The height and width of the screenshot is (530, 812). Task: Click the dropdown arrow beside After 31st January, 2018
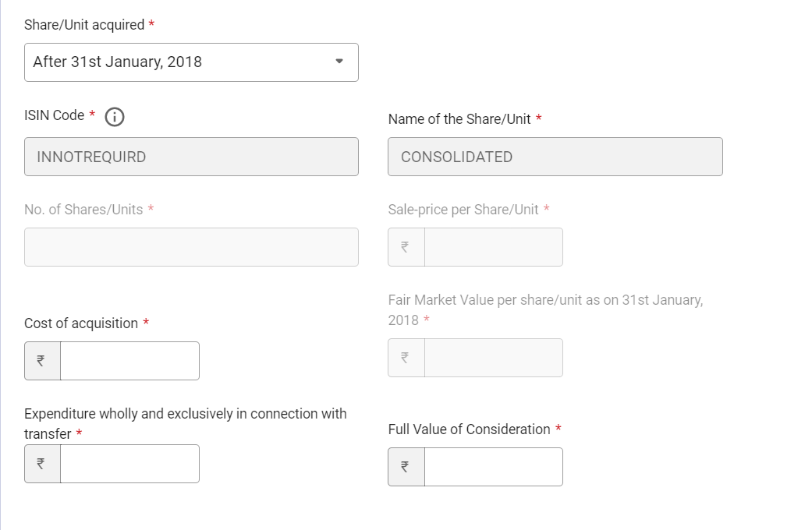[x=339, y=62]
